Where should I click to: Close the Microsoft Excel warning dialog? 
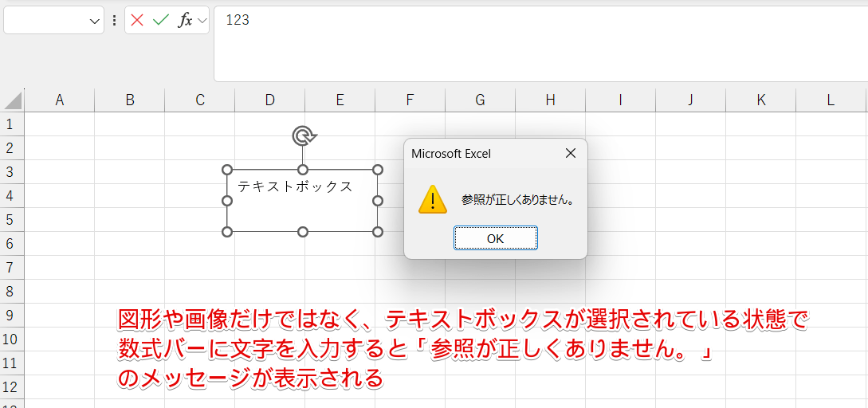570,154
